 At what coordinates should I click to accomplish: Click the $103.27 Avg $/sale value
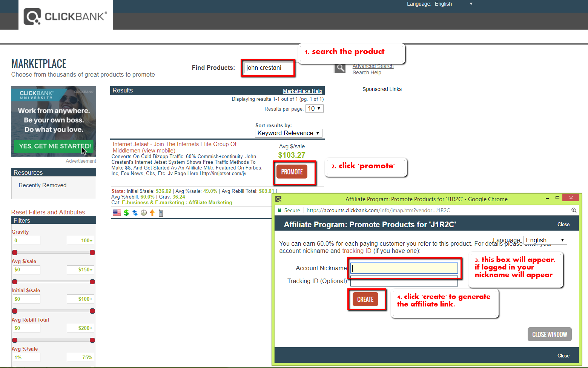292,155
